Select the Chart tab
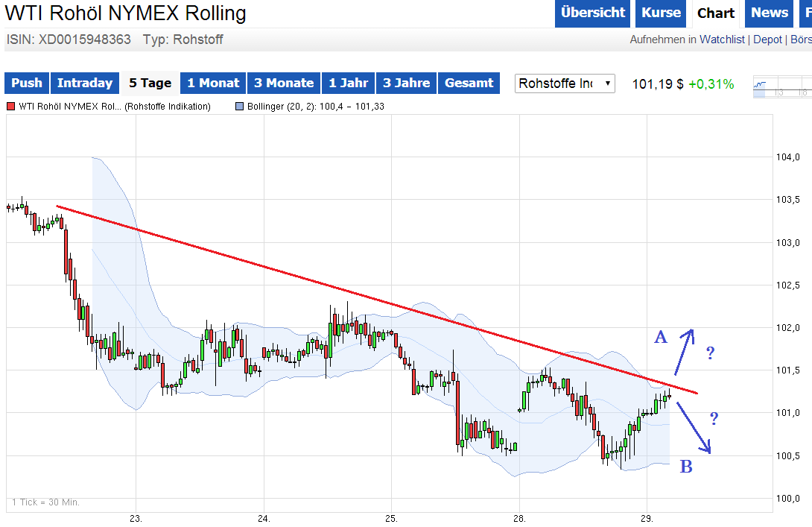This screenshot has height=527, width=812. click(716, 13)
